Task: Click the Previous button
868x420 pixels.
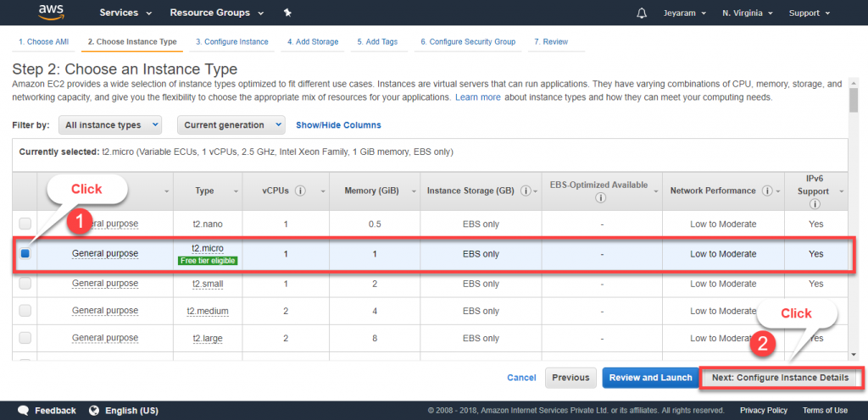Action: pyautogui.click(x=570, y=378)
